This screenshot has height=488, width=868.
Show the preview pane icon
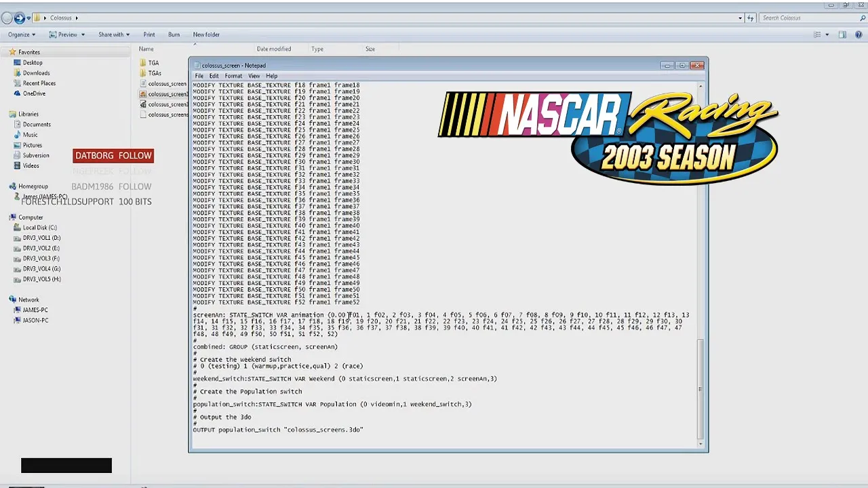click(842, 35)
